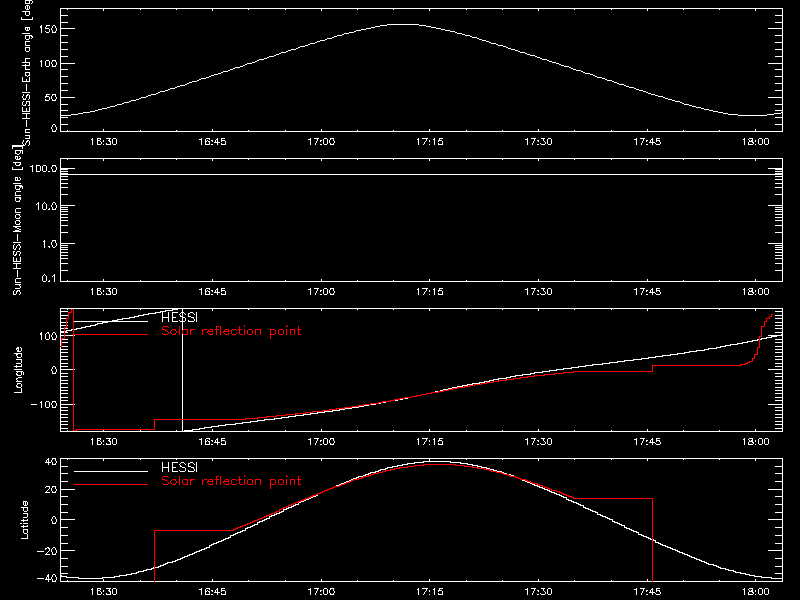Image resolution: width=800 pixels, height=600 pixels.
Task: Click the Latitude y-axis label
Action: pyautogui.click(x=24, y=520)
